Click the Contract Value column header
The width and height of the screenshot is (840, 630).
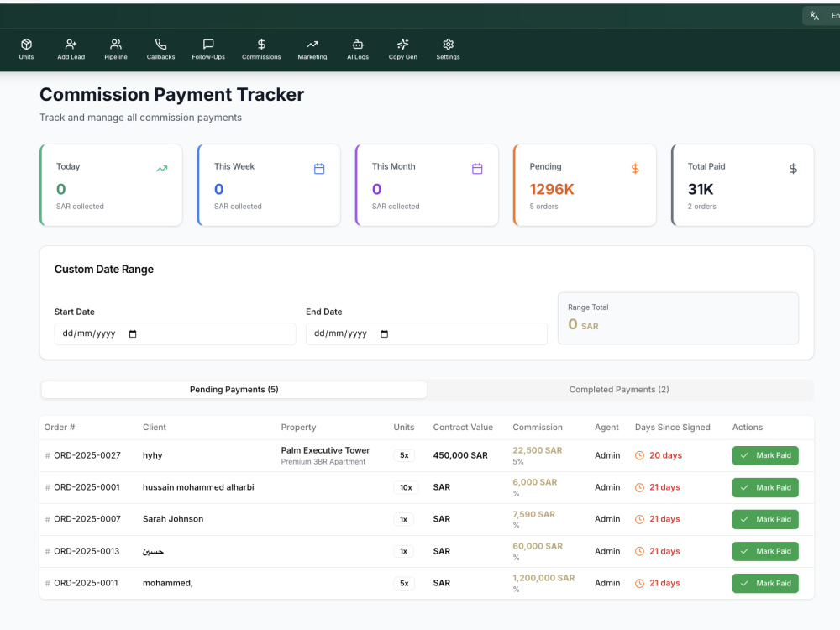point(463,427)
